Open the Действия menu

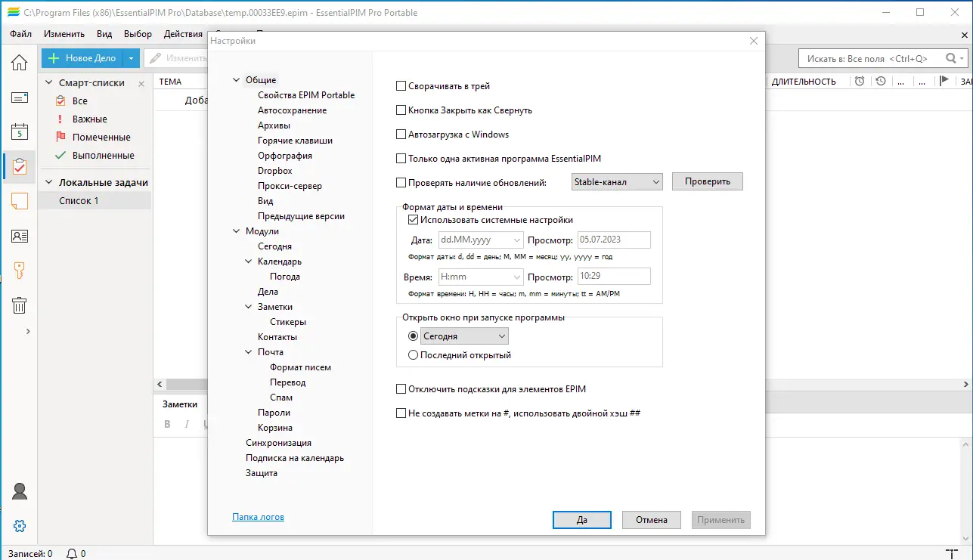click(x=183, y=34)
